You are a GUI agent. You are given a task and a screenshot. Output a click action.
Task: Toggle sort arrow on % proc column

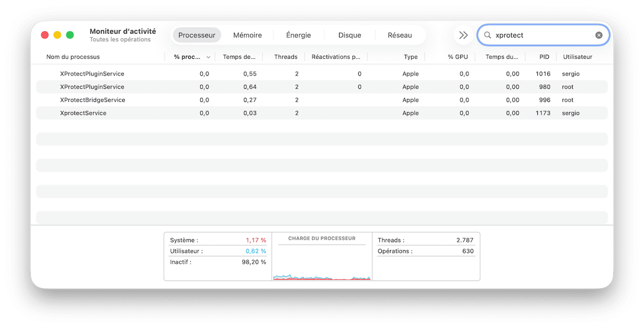(x=208, y=57)
